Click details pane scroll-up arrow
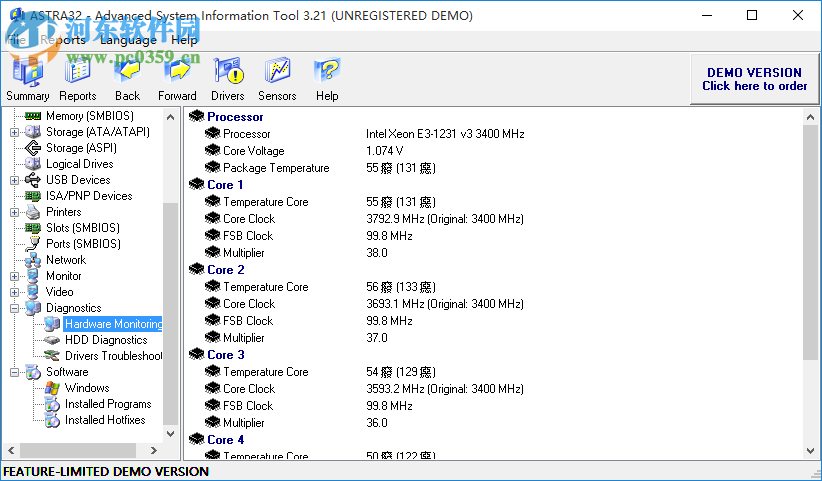 click(x=810, y=117)
